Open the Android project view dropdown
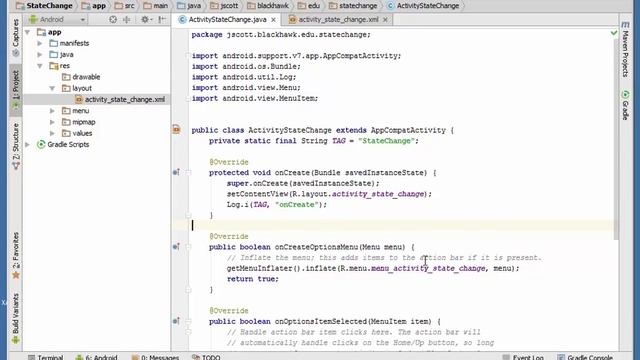Image resolution: width=640 pixels, height=360 pixels. coord(57,19)
